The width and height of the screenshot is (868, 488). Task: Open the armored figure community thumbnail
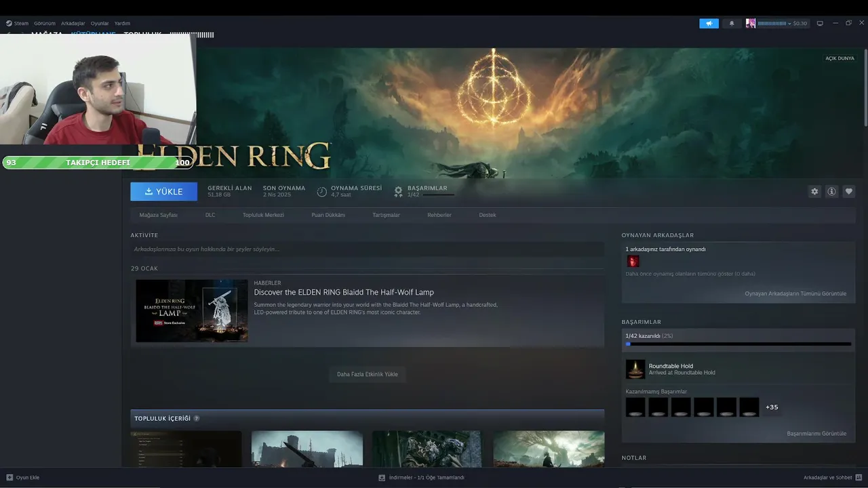(427, 449)
